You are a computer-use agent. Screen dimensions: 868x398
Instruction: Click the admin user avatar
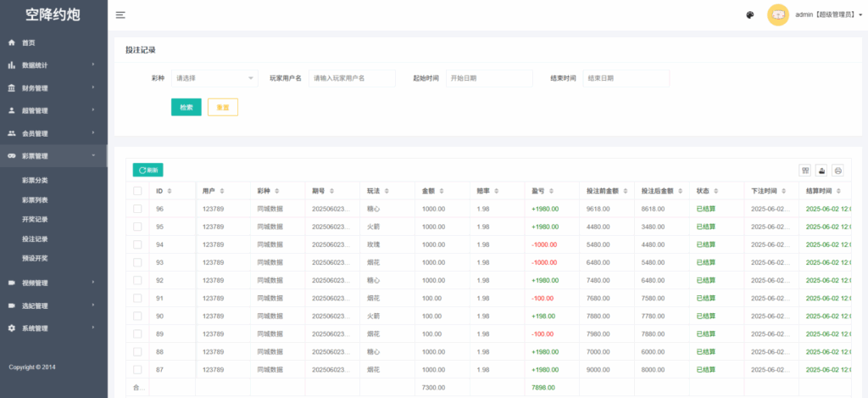click(777, 15)
